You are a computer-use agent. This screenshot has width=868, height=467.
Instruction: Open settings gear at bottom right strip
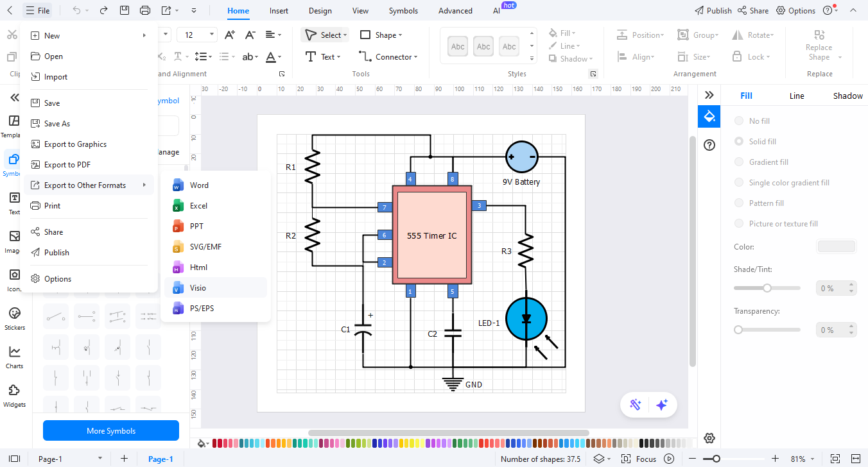709,438
